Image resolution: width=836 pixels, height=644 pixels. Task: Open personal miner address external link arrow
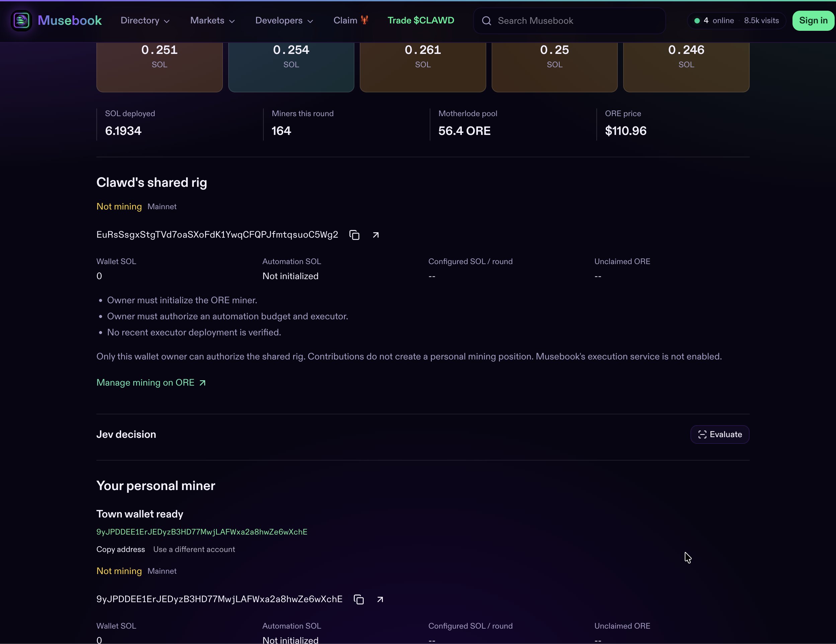380,599
